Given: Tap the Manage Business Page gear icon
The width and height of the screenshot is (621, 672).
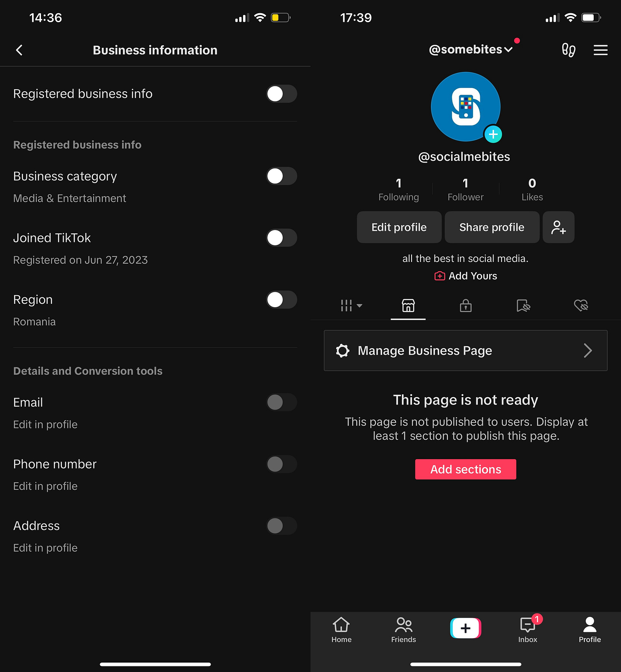Looking at the screenshot, I should click(342, 350).
